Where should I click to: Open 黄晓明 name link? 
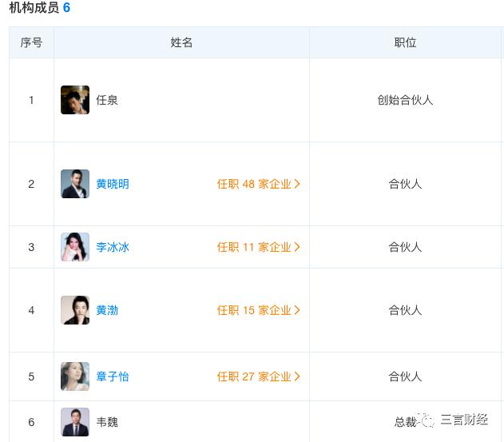113,184
